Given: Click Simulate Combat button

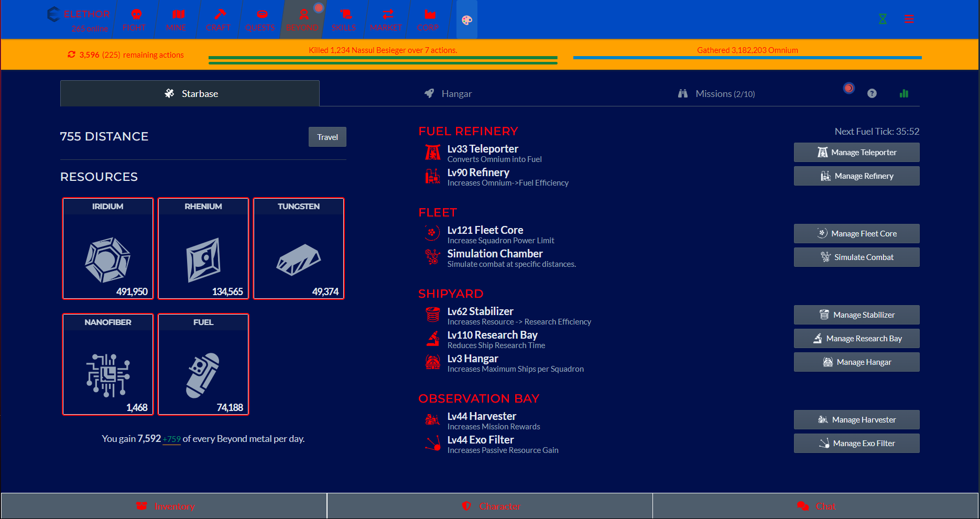Looking at the screenshot, I should [x=857, y=257].
